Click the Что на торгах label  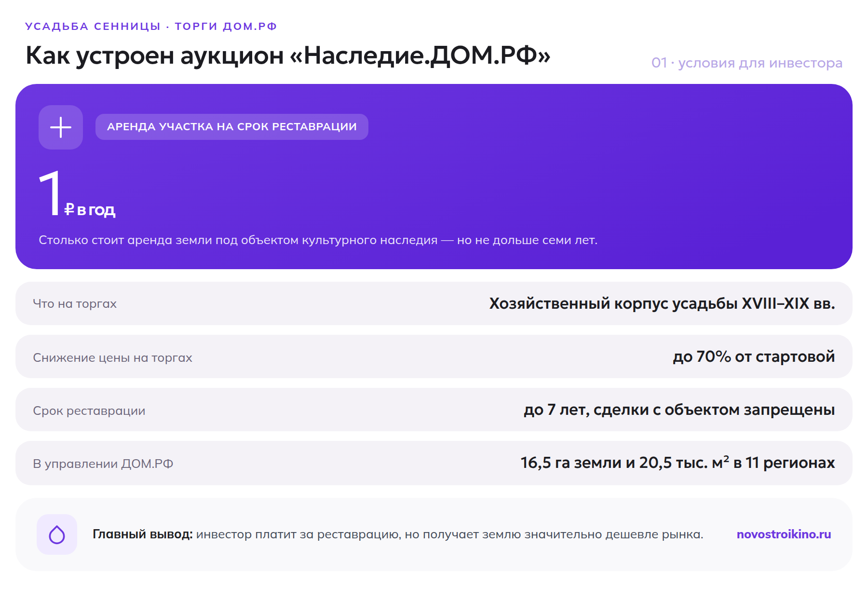pyautogui.click(x=75, y=304)
